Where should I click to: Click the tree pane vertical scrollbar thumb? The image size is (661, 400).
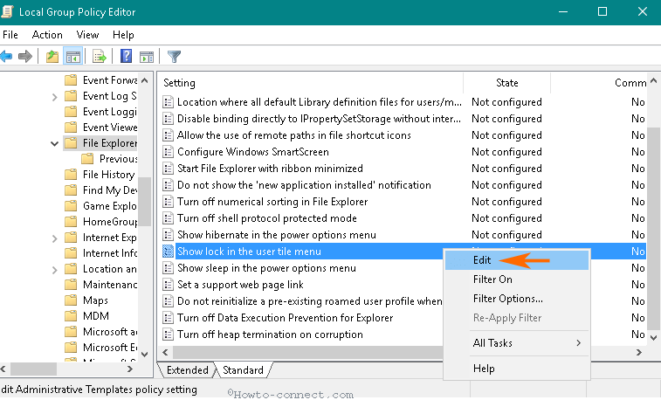click(x=145, y=201)
